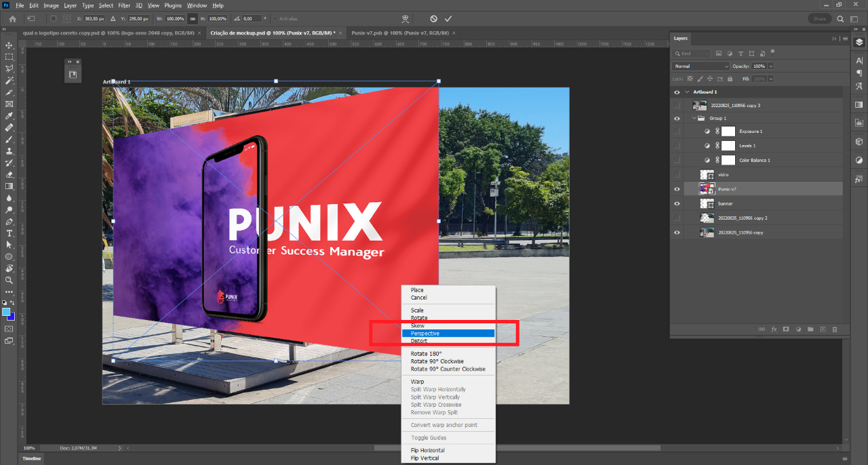
Task: Select the Horizontal Type tool
Action: [9, 233]
